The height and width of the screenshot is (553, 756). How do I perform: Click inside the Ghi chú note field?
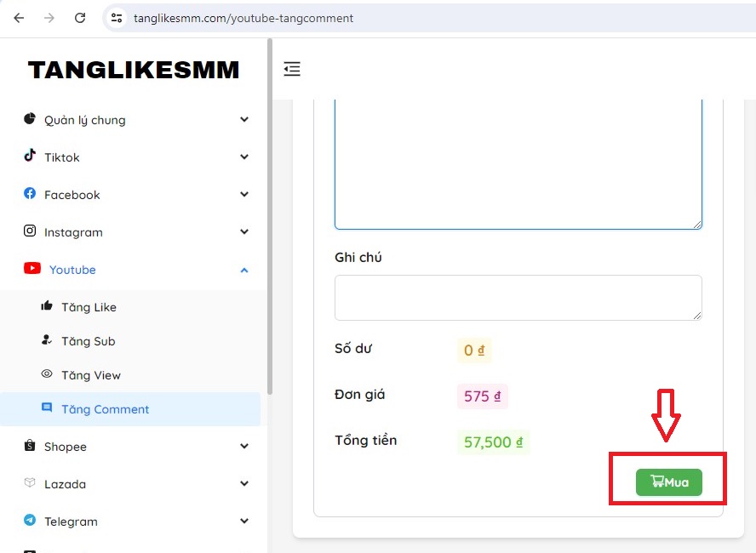point(518,298)
